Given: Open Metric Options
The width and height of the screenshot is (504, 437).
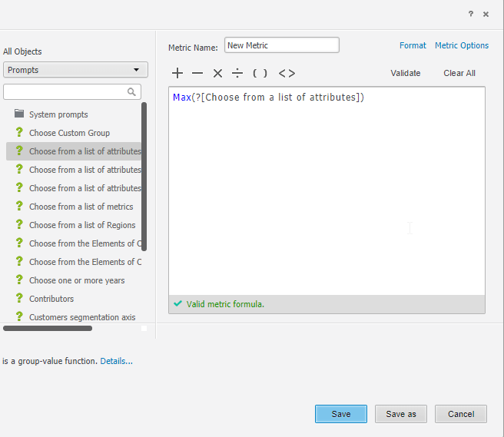Looking at the screenshot, I should tap(462, 45).
